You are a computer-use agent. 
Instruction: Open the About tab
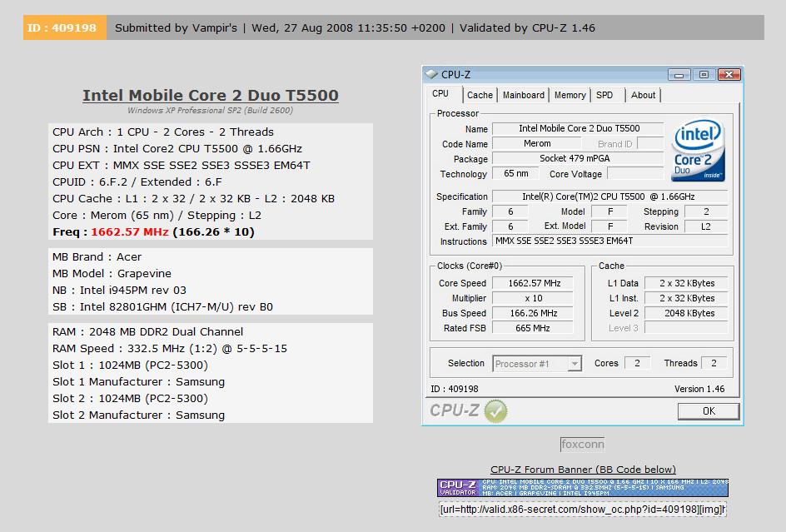pos(643,95)
